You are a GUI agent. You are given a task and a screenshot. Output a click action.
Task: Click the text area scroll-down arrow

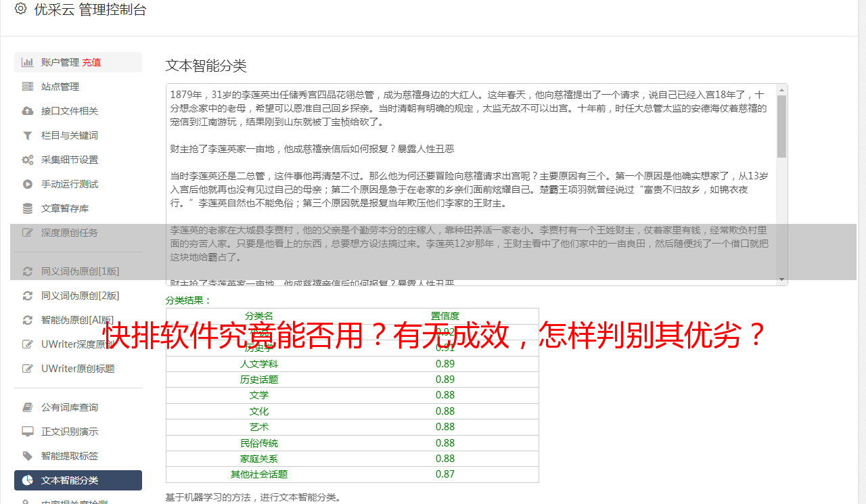(782, 279)
